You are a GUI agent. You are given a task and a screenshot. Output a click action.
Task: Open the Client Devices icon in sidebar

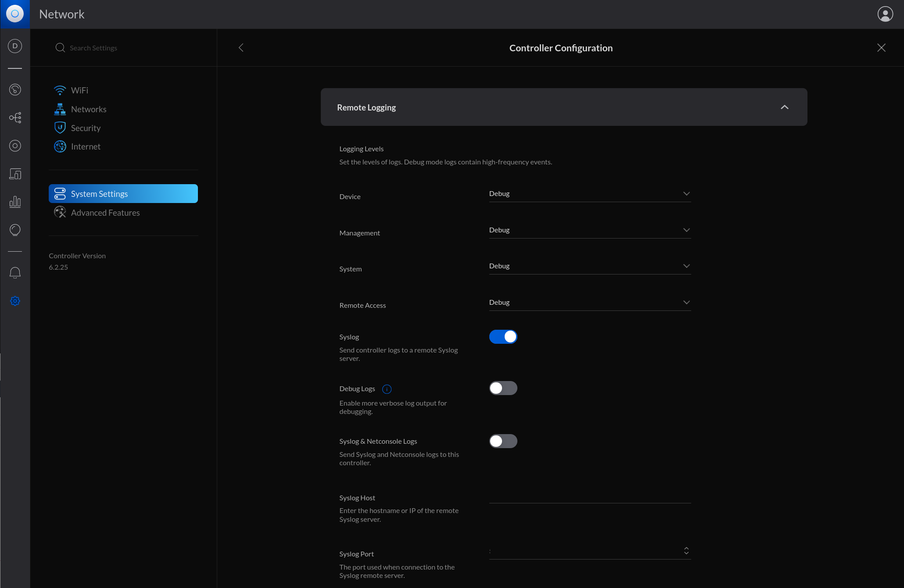coord(15,174)
